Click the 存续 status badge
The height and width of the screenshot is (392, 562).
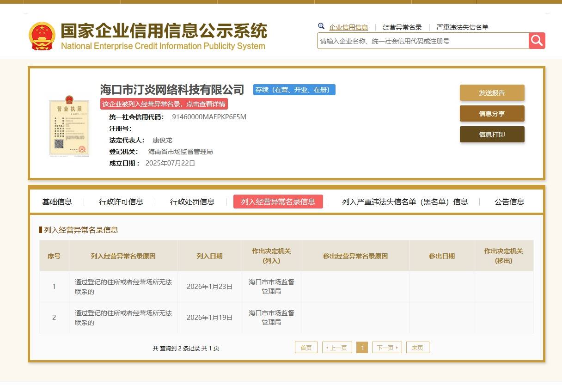[294, 90]
